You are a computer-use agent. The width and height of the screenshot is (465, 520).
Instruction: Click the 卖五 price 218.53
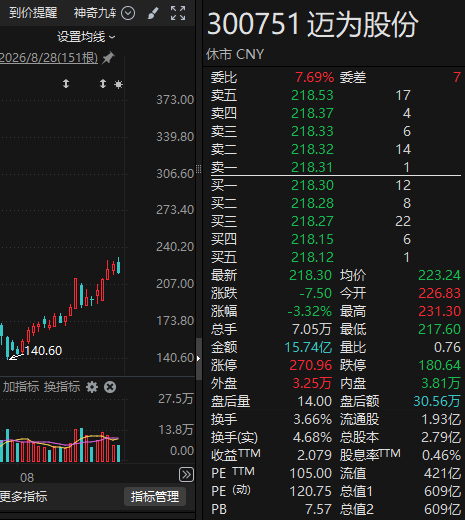click(312, 95)
